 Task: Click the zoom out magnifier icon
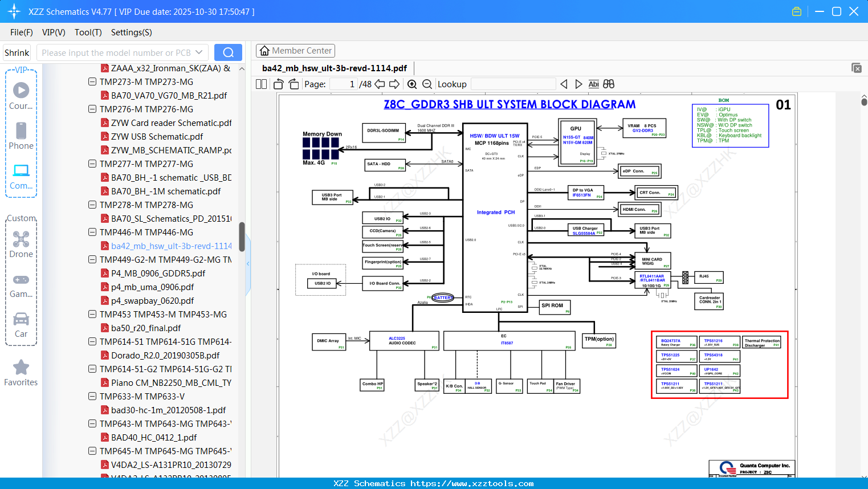(x=427, y=84)
